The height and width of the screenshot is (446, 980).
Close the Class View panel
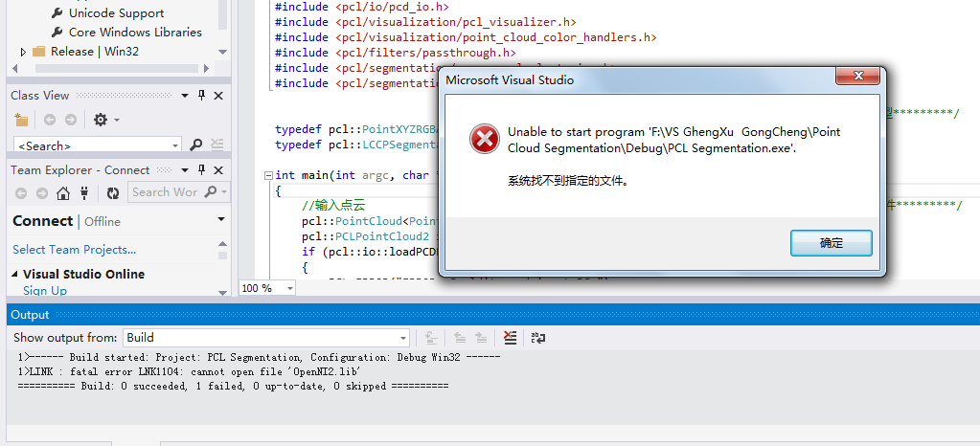pos(218,96)
